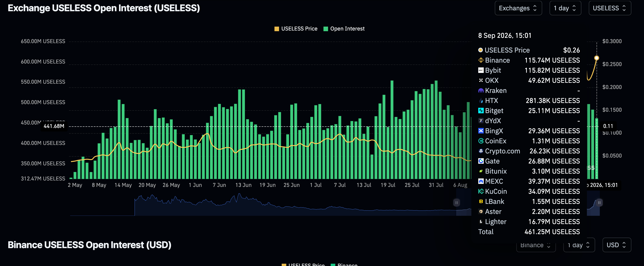Click the "29.36M USELESS" BingX value

click(x=554, y=131)
